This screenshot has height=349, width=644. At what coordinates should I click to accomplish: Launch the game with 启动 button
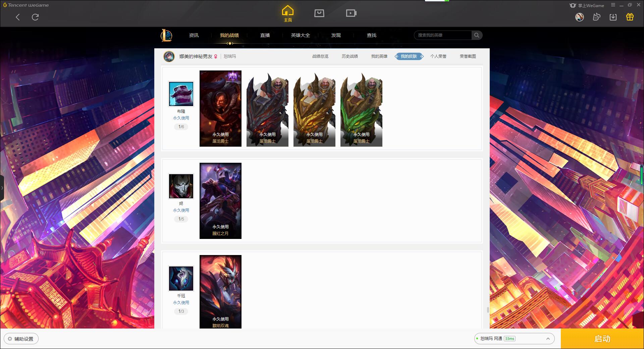pos(602,339)
